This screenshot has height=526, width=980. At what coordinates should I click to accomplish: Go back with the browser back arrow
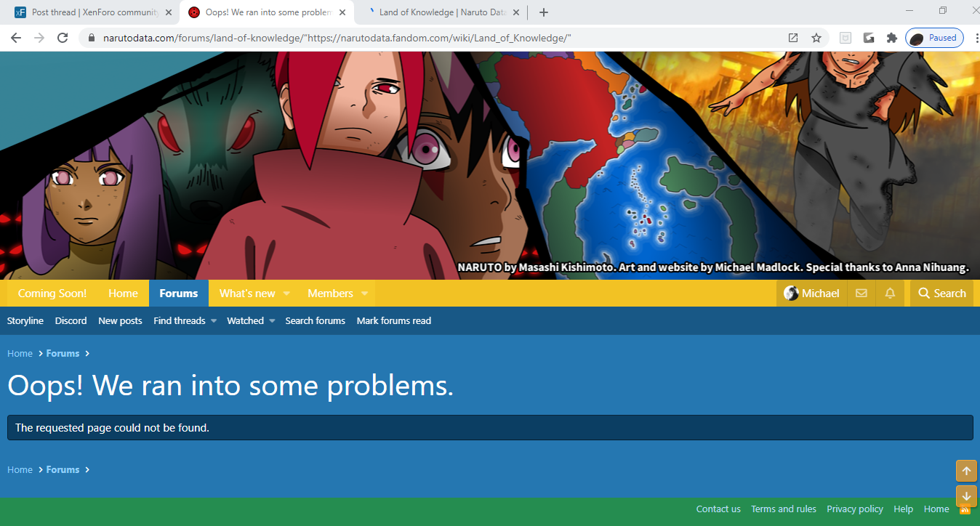point(16,38)
